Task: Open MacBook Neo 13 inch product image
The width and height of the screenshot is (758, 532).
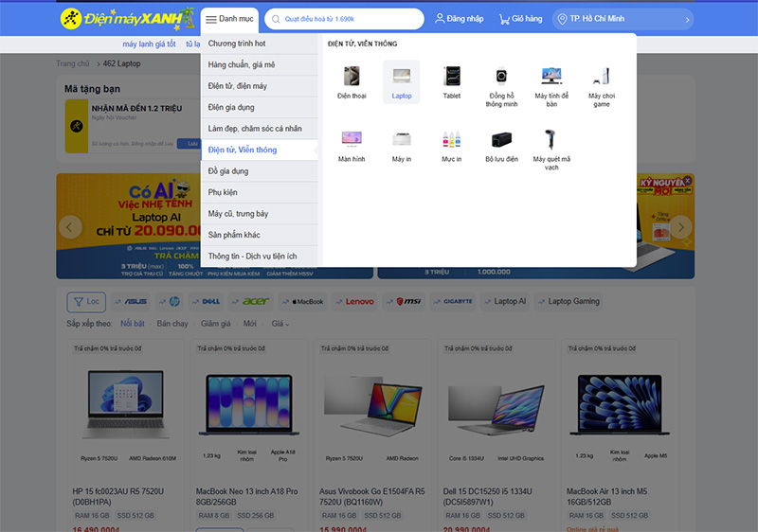Action: point(249,403)
